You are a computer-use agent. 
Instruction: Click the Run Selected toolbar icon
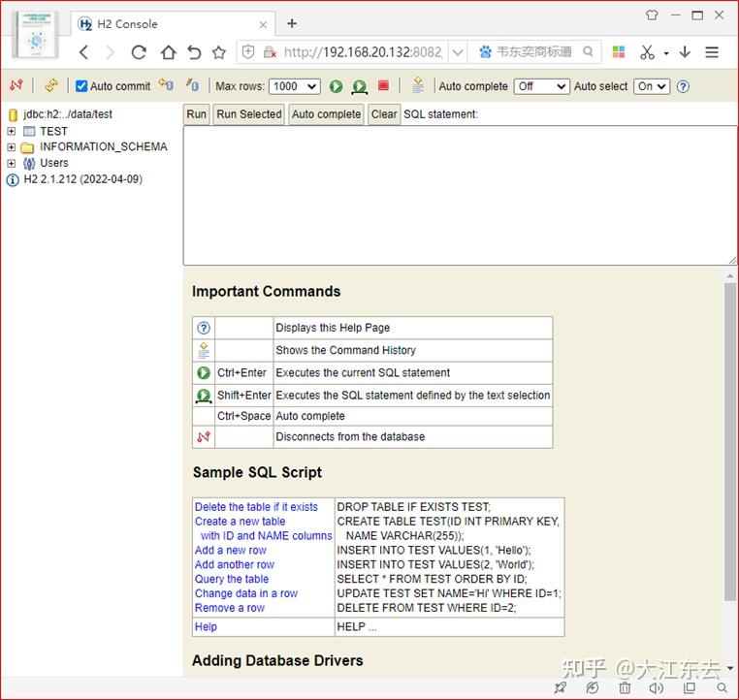click(359, 86)
